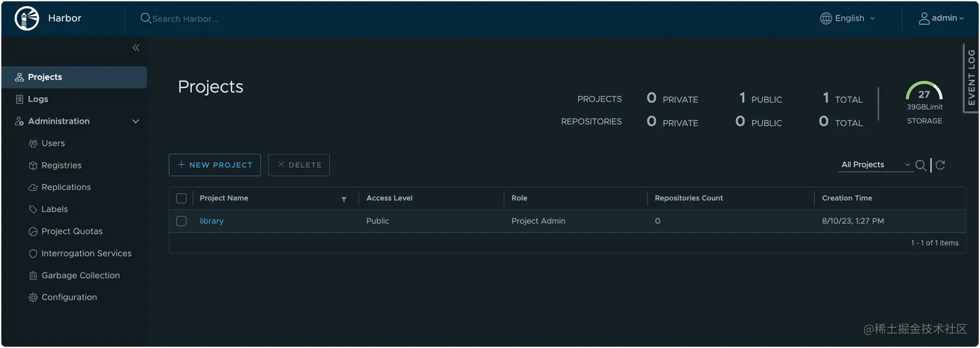Open the library project link
This screenshot has width=980, height=348.
(211, 221)
